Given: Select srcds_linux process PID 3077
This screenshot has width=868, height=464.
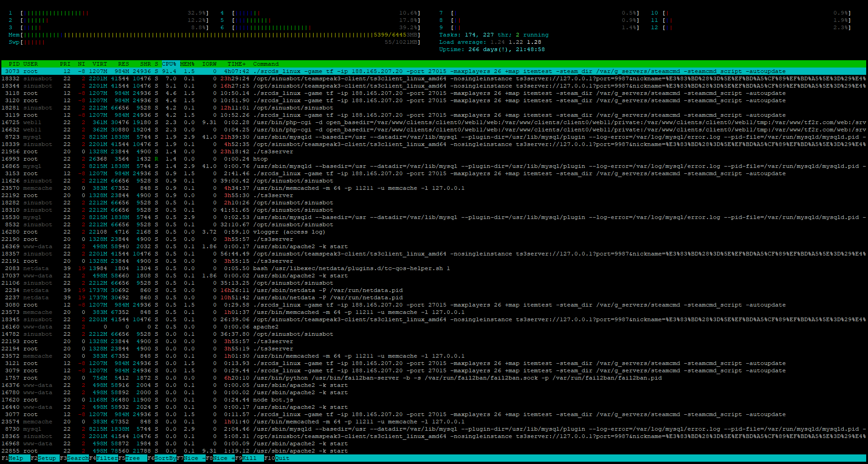Looking at the screenshot, I should point(434,414).
